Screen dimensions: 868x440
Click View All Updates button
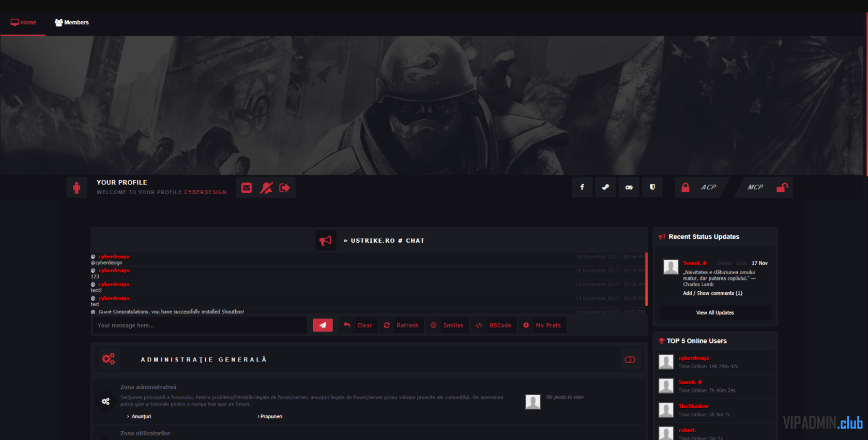715,312
